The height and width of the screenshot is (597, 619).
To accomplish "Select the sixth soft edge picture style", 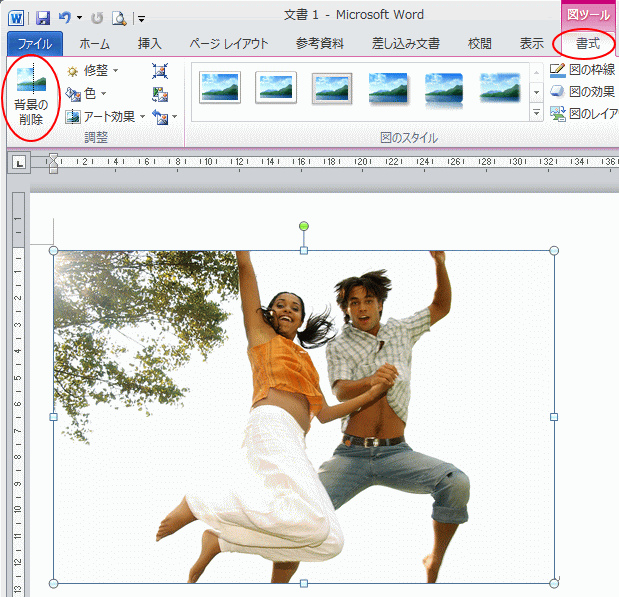I will tap(500, 88).
